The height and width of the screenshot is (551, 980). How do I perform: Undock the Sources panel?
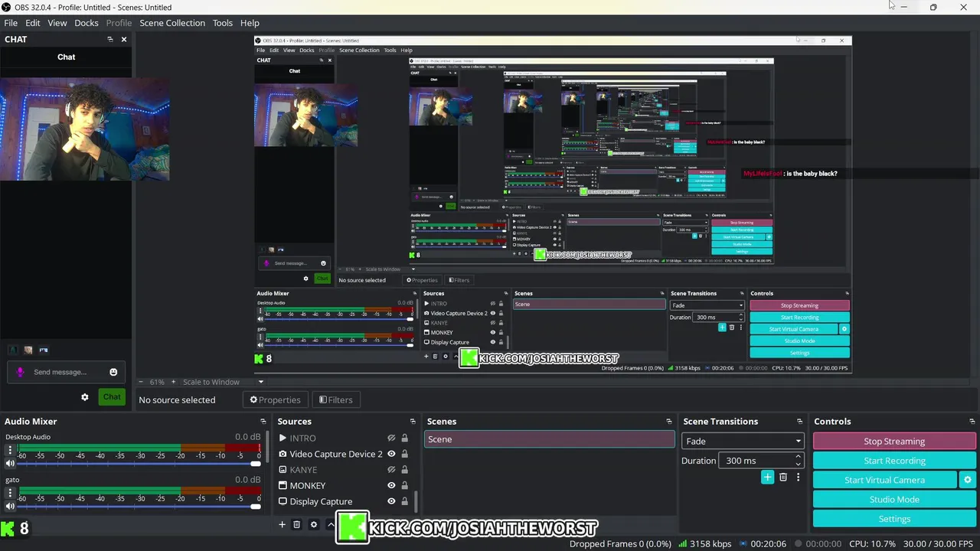point(413,422)
